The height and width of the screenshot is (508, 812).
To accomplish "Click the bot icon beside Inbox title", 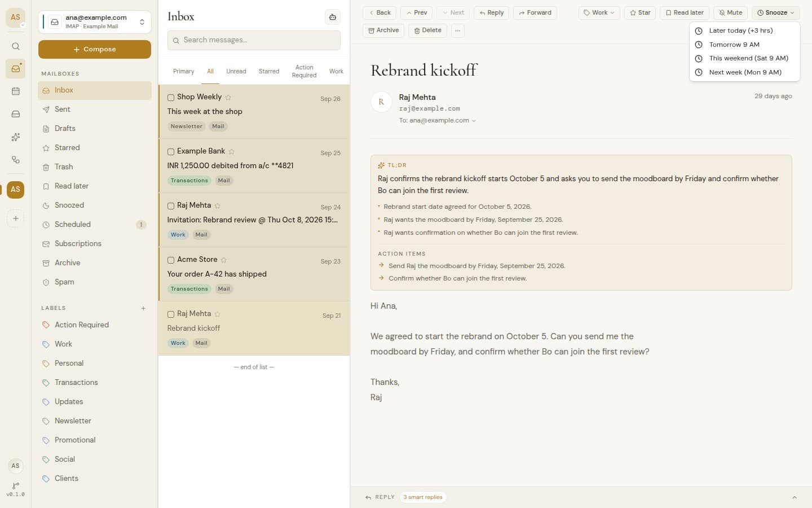I will click(x=333, y=17).
